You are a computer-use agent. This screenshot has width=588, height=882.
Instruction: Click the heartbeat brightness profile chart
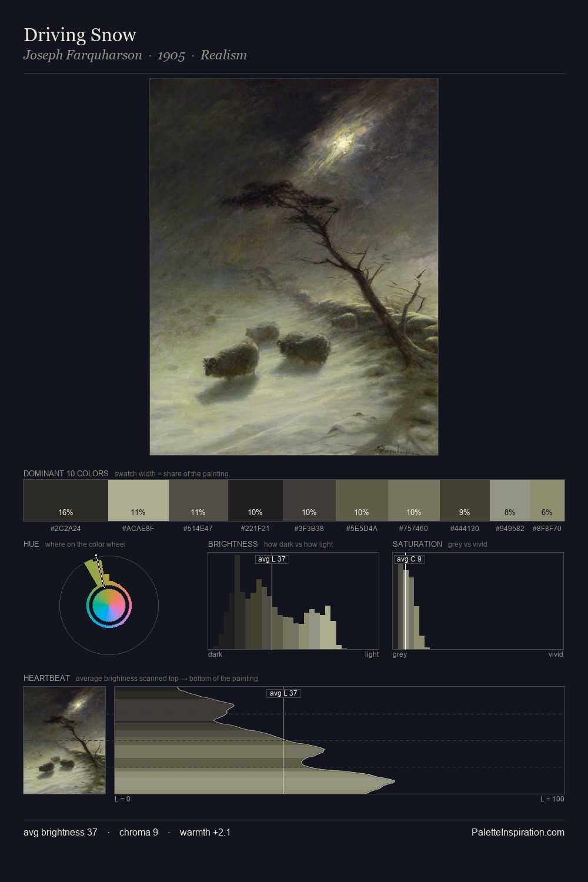pos(339,740)
